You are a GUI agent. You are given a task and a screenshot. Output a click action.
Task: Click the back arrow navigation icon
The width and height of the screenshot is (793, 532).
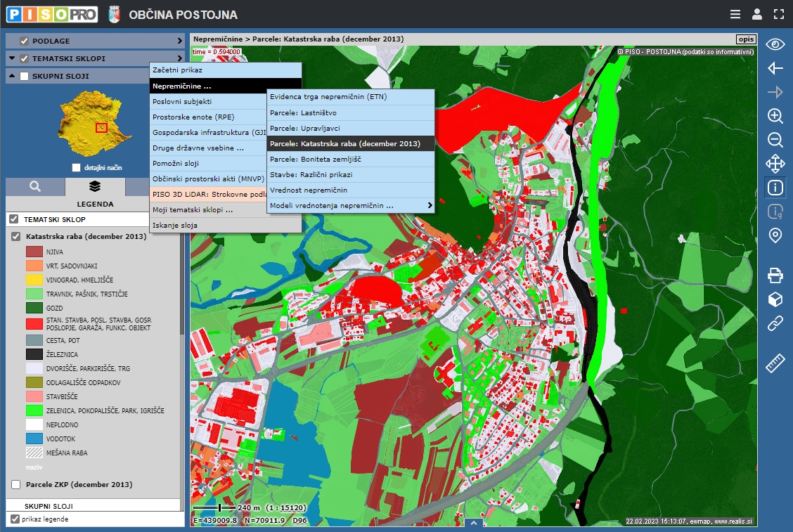pyautogui.click(x=775, y=68)
